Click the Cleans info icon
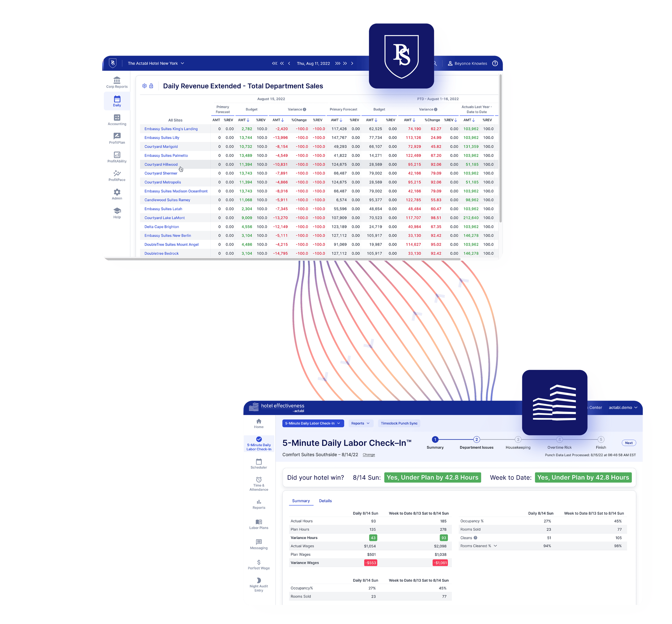The width and height of the screenshot is (672, 624). coord(475,537)
